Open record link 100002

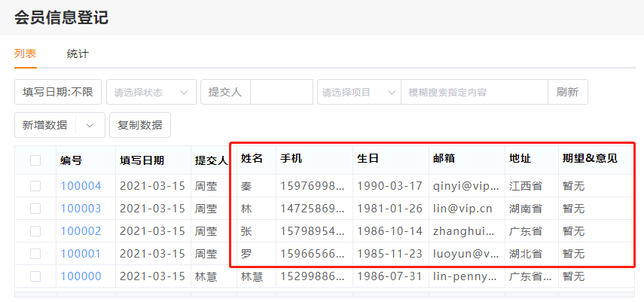(x=81, y=231)
